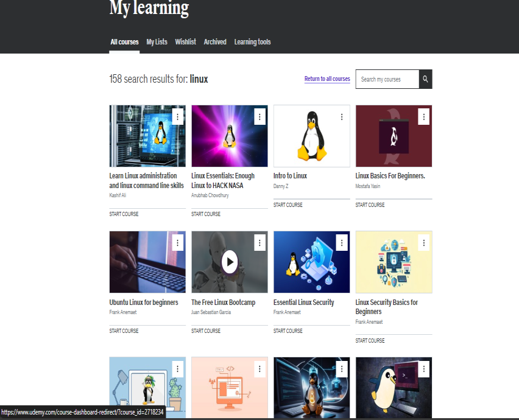Open the Wishlist tab
This screenshot has height=420, width=519.
click(185, 42)
